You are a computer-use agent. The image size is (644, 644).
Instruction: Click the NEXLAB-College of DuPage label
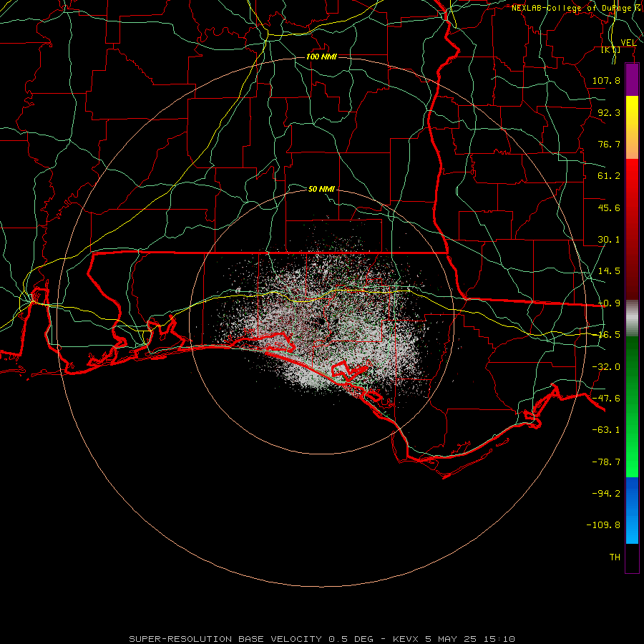point(577,8)
